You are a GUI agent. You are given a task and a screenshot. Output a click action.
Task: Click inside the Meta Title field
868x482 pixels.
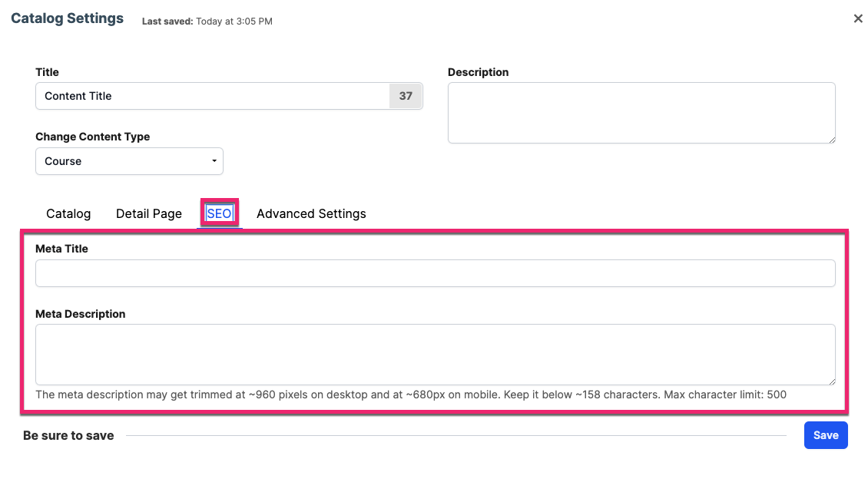[435, 273]
